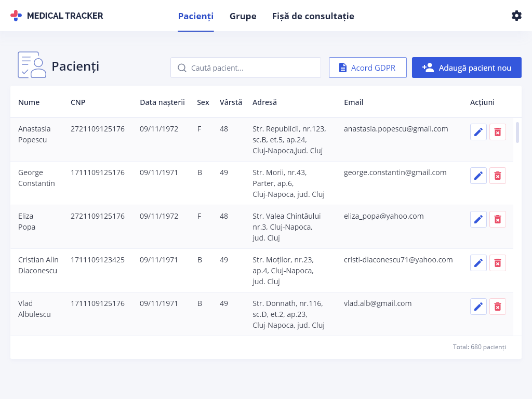Click email eliza_popa@yahoo.com
This screenshot has height=399, width=532.
[x=384, y=216]
